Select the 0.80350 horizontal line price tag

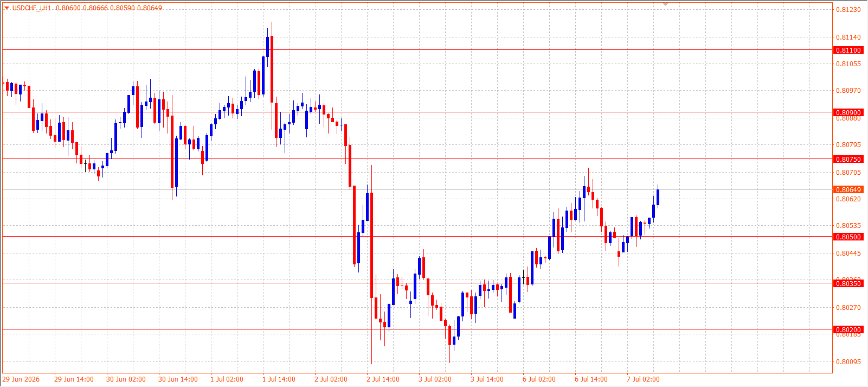tap(848, 284)
